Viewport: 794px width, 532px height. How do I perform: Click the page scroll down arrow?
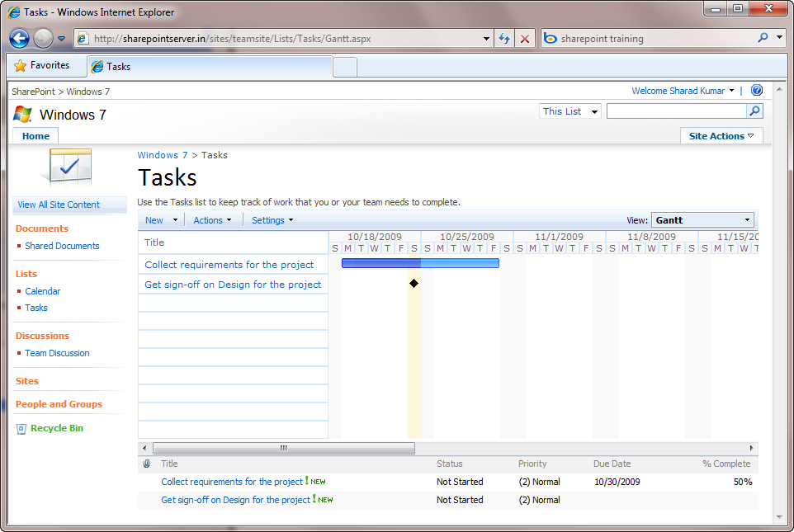(x=779, y=517)
